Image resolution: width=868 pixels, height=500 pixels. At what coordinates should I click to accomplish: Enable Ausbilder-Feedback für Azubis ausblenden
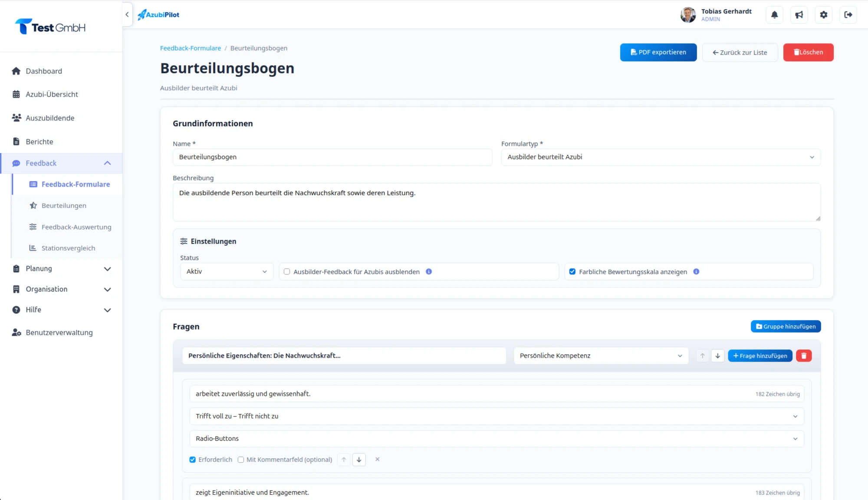pos(287,272)
